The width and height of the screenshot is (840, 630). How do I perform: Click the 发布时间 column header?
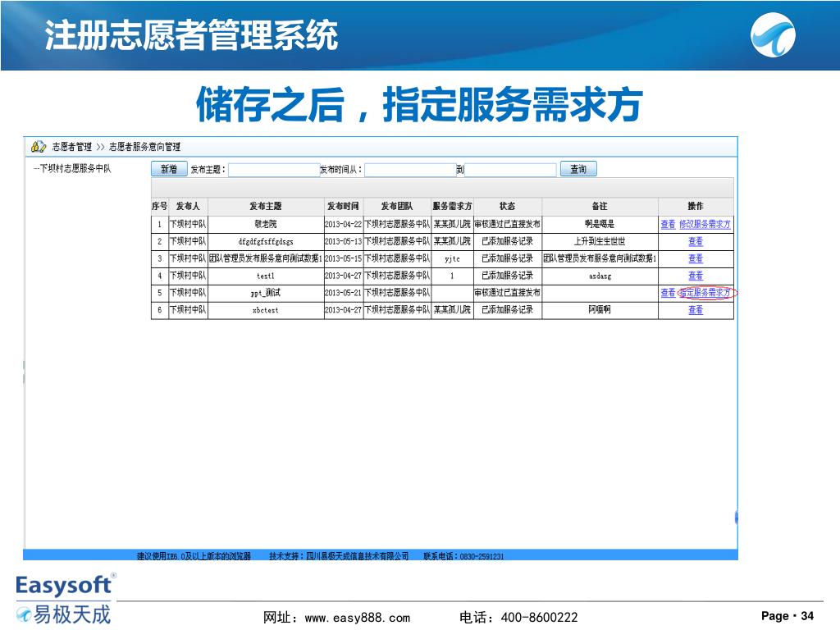(343, 206)
